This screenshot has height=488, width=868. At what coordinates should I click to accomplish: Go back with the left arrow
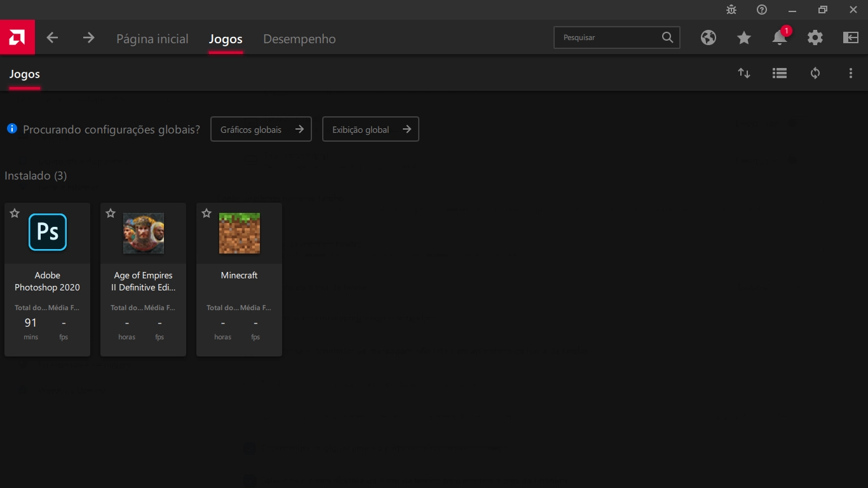click(52, 37)
